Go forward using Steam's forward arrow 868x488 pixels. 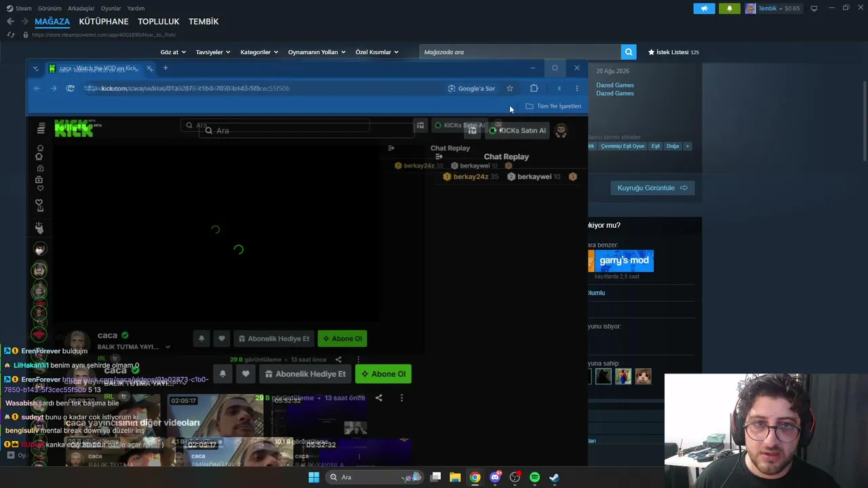coord(24,22)
